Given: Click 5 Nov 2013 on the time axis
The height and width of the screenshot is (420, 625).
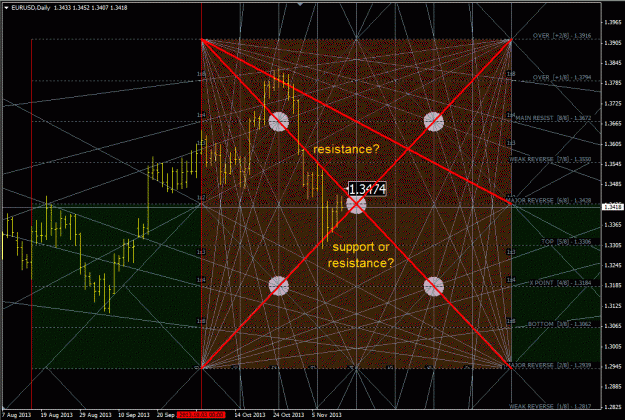Looking at the screenshot, I should pyautogui.click(x=326, y=415).
